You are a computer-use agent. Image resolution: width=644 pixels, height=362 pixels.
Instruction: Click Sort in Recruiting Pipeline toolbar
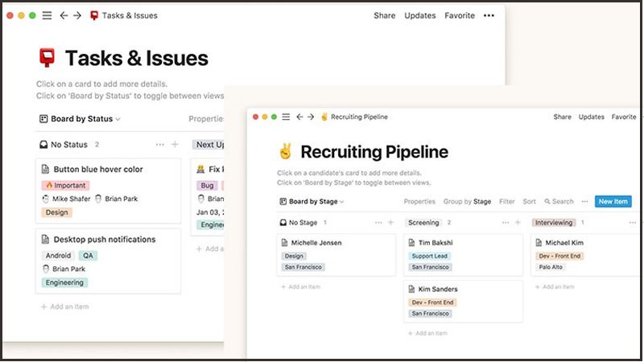coord(529,202)
